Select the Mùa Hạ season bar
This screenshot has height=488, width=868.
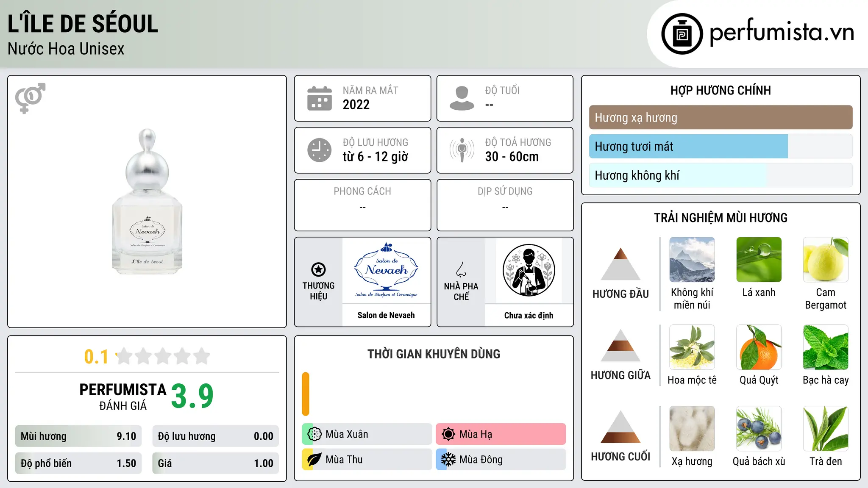[501, 434]
